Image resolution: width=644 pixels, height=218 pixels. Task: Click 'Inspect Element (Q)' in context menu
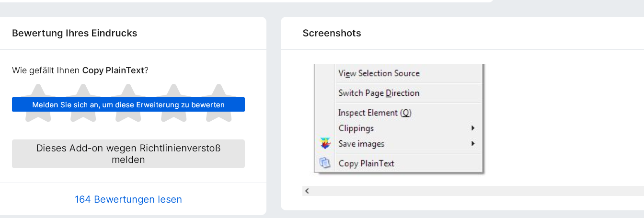click(x=375, y=113)
